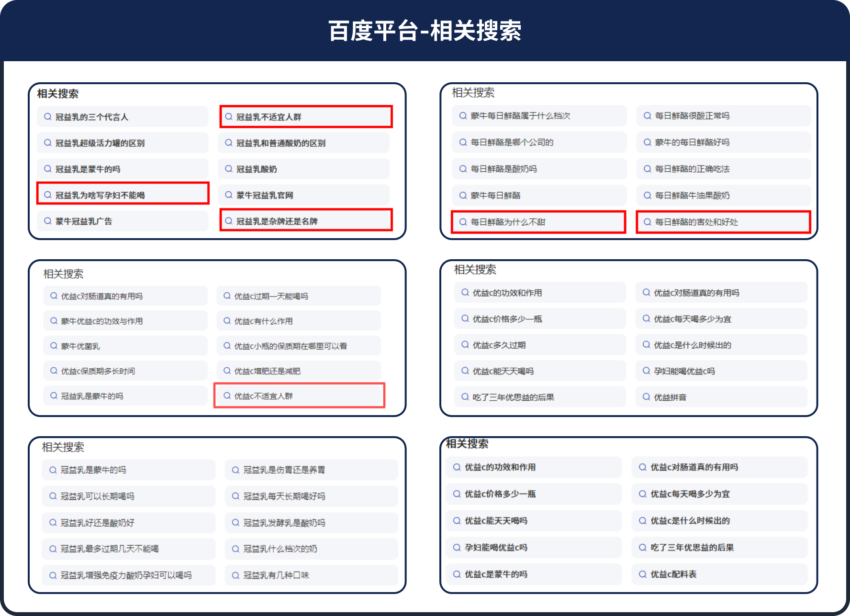Select 优益c小瓶的保质期在哪里可以看 suggestion
This screenshot has width=850, height=616.
tap(299, 346)
